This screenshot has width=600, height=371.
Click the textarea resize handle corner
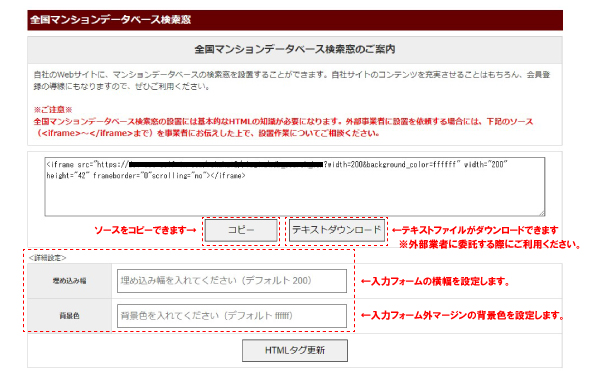(542, 213)
